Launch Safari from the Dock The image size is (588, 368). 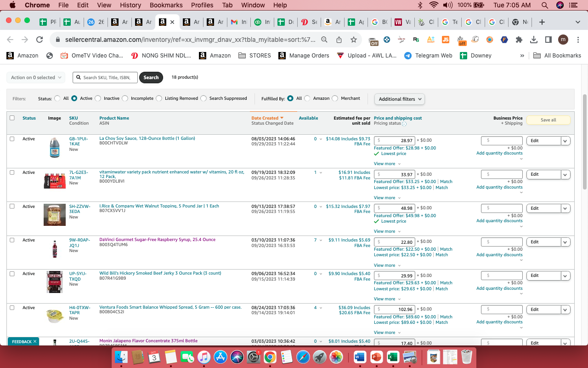tap(303, 357)
